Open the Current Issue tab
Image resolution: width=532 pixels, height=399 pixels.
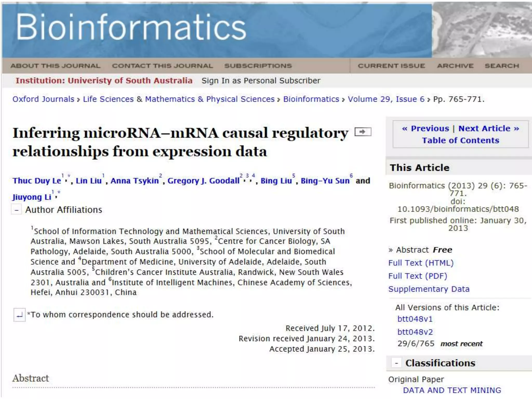point(391,66)
